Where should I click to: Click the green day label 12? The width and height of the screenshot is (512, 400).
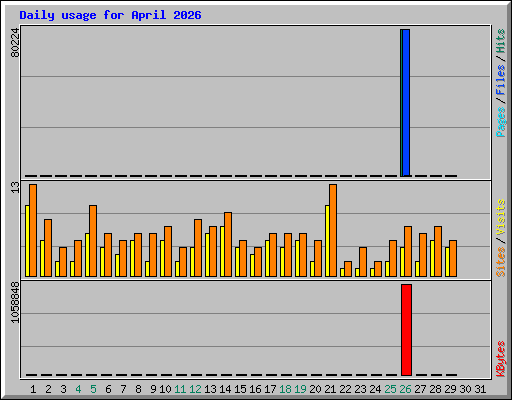pos(195,389)
